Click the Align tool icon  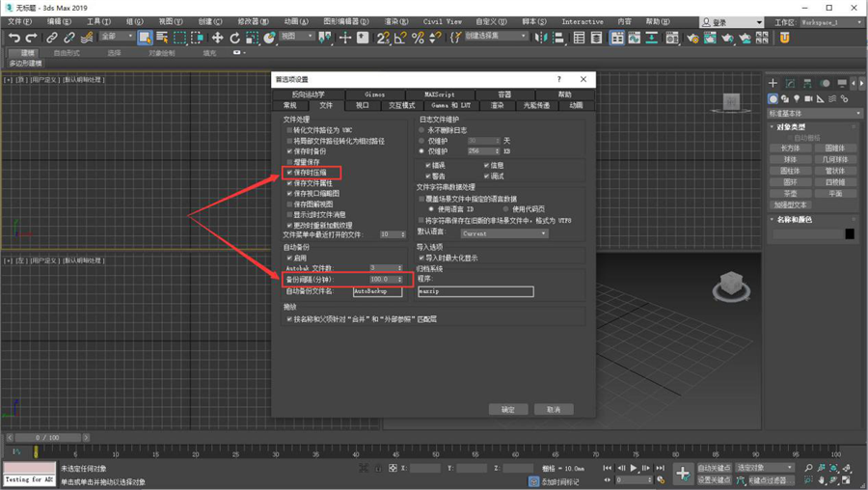pyautogui.click(x=558, y=38)
